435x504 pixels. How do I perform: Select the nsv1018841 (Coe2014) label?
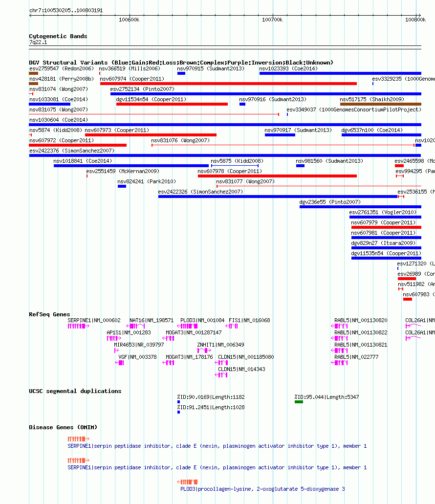click(x=83, y=161)
